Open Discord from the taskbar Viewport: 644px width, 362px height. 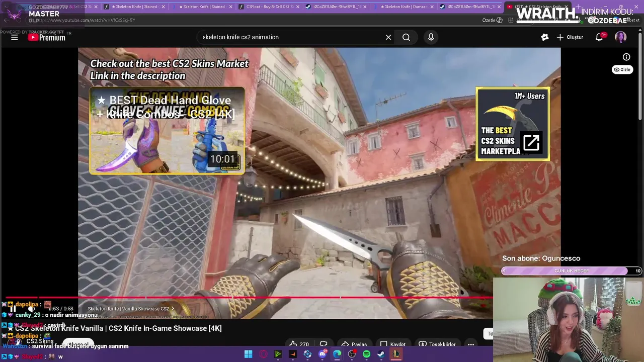point(323,354)
